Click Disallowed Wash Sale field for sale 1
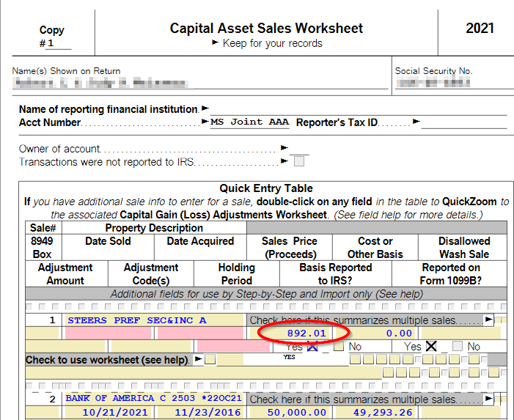This screenshot has height=420, width=514. [461, 334]
